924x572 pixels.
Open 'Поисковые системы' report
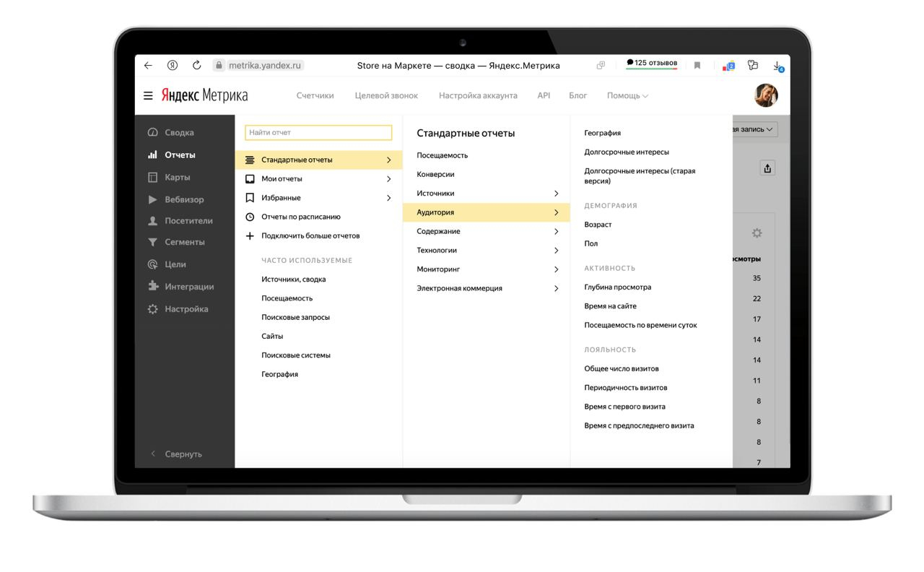(296, 355)
